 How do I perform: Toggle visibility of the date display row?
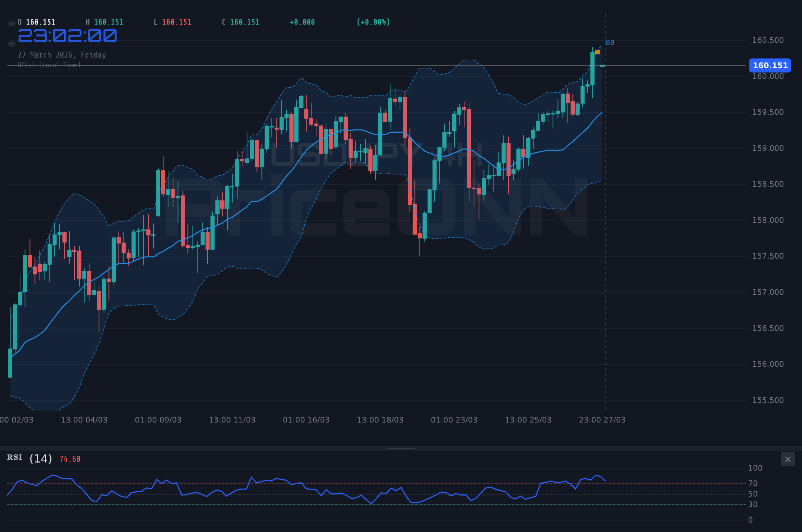11,44
